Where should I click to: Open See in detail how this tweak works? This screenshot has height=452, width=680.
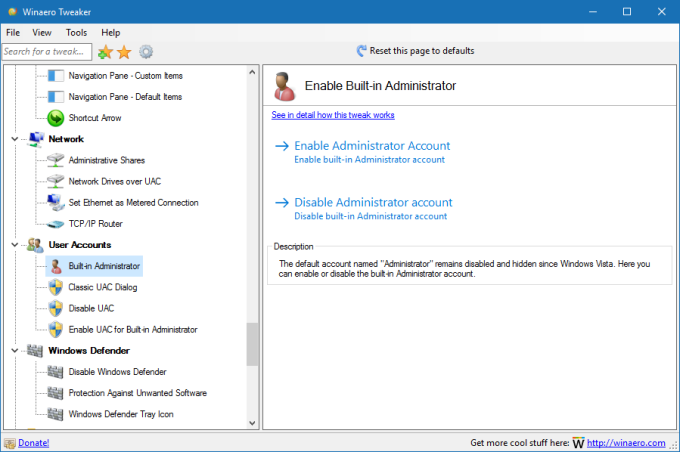pos(333,115)
